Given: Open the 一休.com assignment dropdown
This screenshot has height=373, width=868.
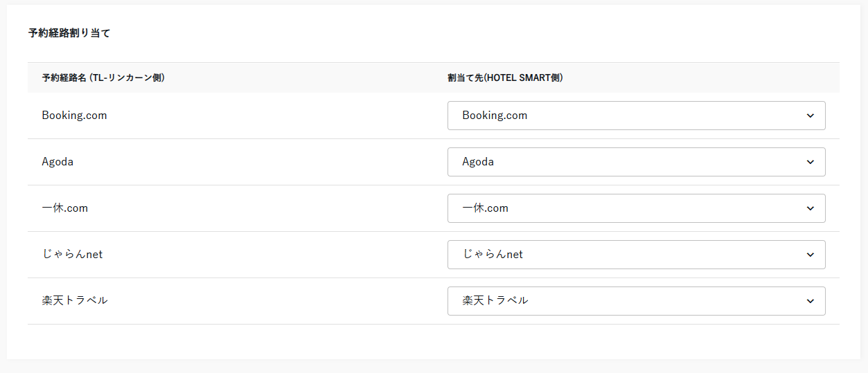Looking at the screenshot, I should (636, 208).
